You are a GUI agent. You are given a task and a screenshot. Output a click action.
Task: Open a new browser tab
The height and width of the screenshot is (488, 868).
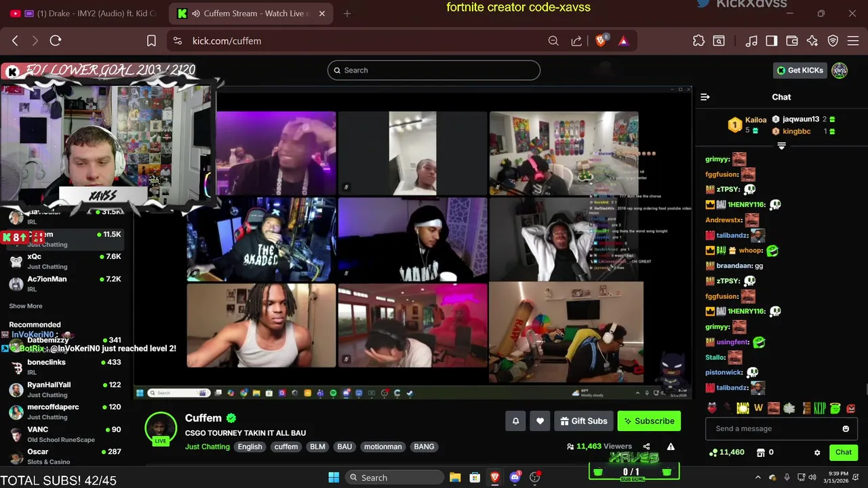pyautogui.click(x=347, y=14)
